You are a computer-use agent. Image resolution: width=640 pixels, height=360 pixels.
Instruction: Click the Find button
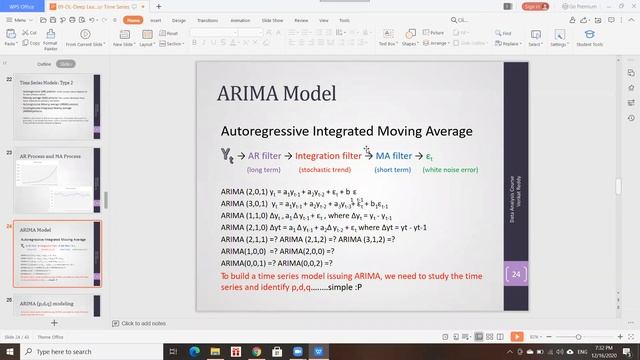point(503,33)
